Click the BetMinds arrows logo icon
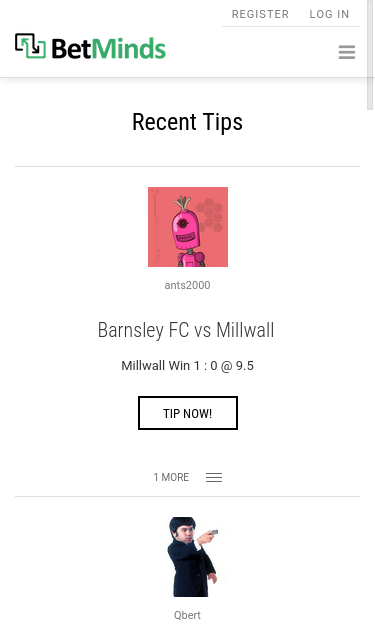The image size is (375, 627). (x=30, y=46)
